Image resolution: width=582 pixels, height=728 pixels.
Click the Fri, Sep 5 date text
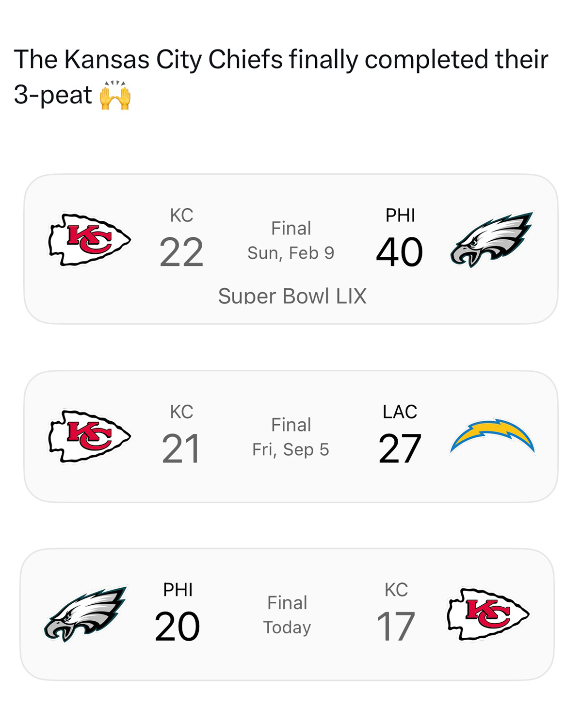[291, 449]
